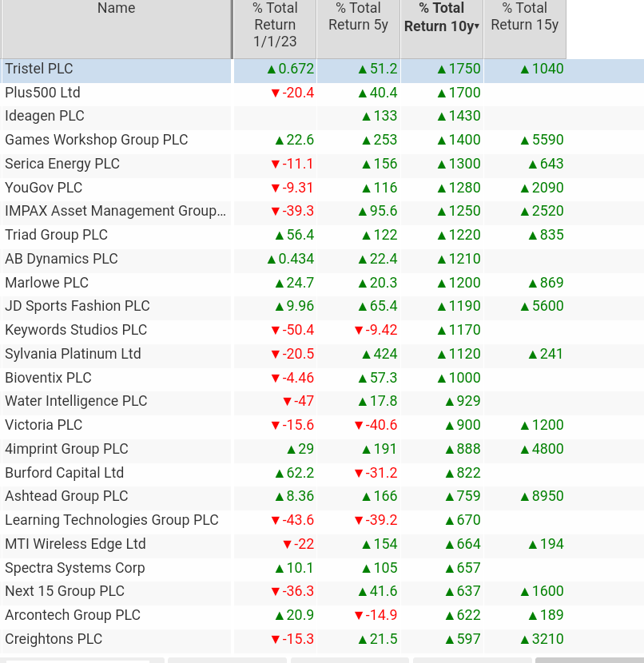Open Spectra Systems Corp
Screen dimensions: 644x663
[x=75, y=568]
